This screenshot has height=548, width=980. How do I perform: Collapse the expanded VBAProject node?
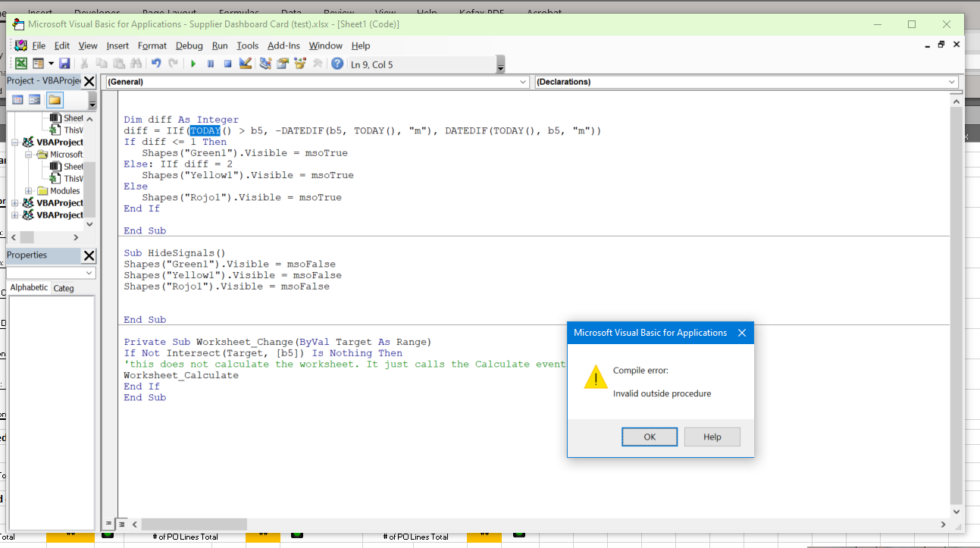pos(15,142)
